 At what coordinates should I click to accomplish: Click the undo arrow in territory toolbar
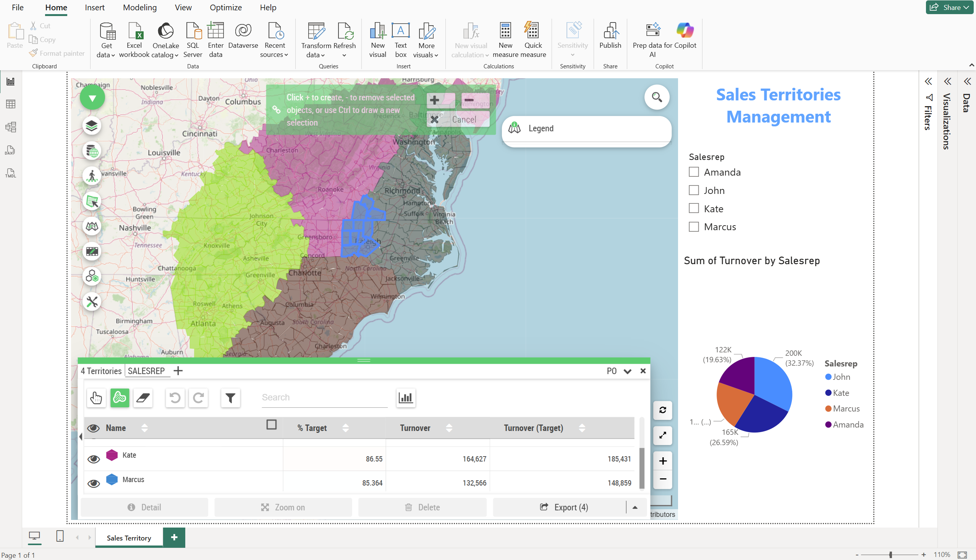[x=175, y=397]
